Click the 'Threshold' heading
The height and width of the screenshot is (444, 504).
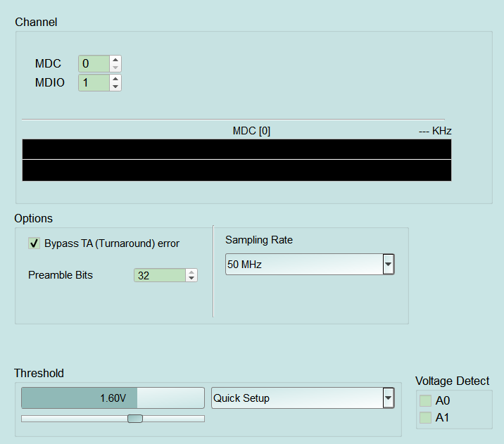click(x=39, y=373)
